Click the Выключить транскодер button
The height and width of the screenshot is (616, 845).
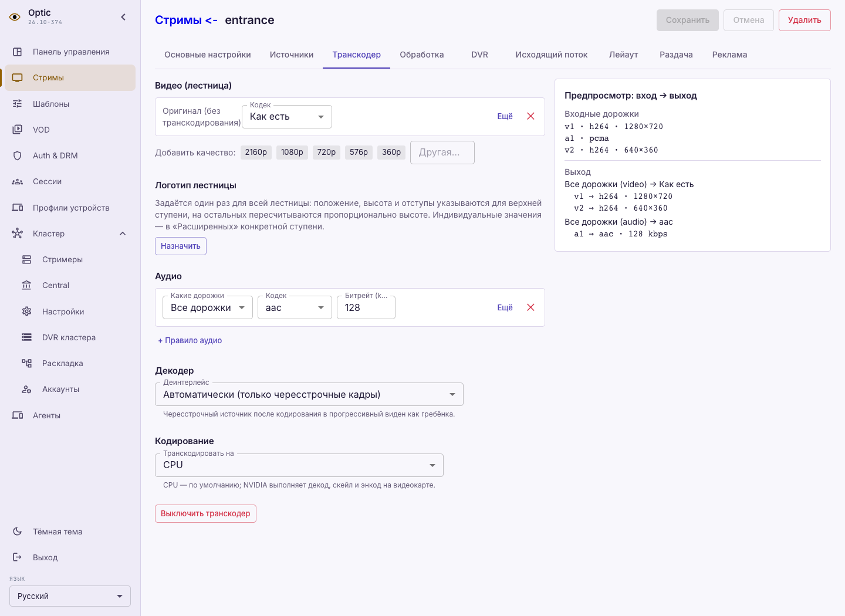click(205, 513)
